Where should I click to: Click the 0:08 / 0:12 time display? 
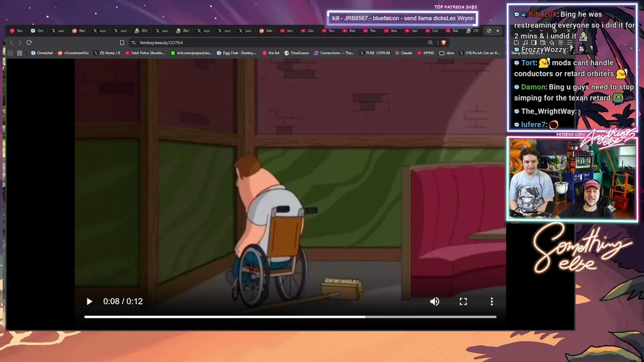tap(123, 301)
